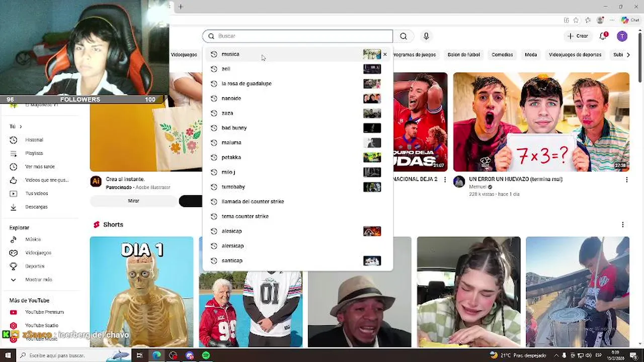Open options for 'UN ERROR UN HUEVAZO' video
The image size is (644, 362).
626,179
